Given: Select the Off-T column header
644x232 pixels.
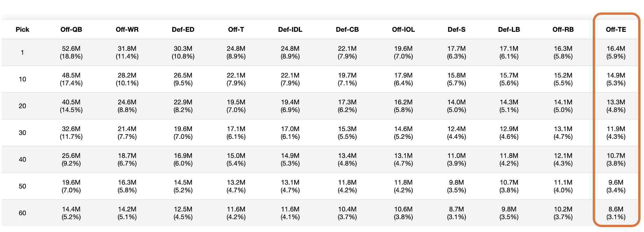Looking at the screenshot, I should [236, 30].
